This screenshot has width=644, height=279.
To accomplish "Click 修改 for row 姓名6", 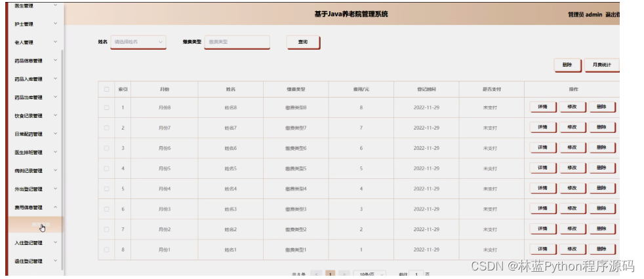I will click(x=572, y=148).
